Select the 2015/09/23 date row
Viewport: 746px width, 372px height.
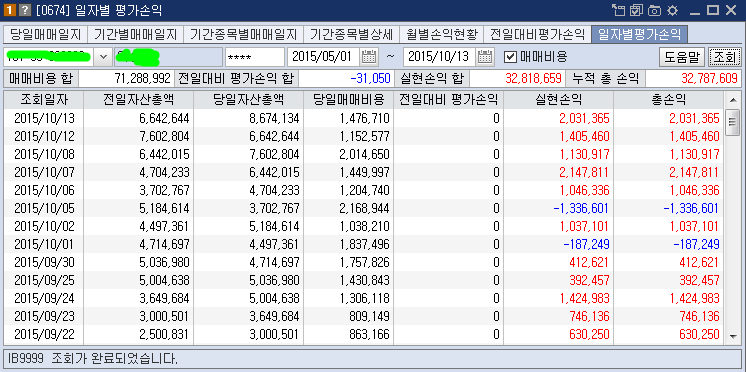pos(364,316)
